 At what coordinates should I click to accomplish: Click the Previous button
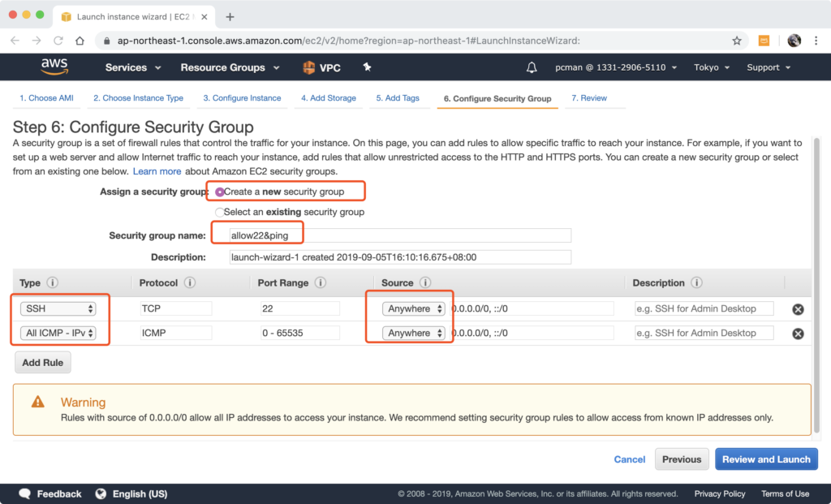(x=682, y=459)
